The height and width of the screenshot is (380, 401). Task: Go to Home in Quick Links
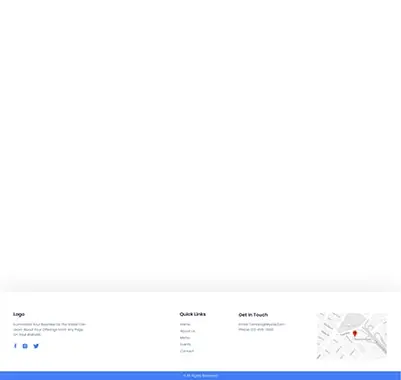click(185, 324)
